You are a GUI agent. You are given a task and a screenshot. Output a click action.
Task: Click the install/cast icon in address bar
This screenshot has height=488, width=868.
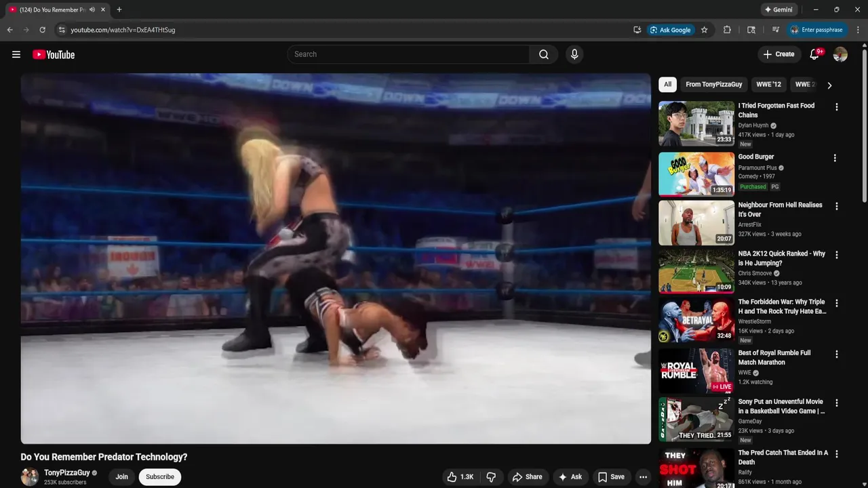[x=637, y=30]
